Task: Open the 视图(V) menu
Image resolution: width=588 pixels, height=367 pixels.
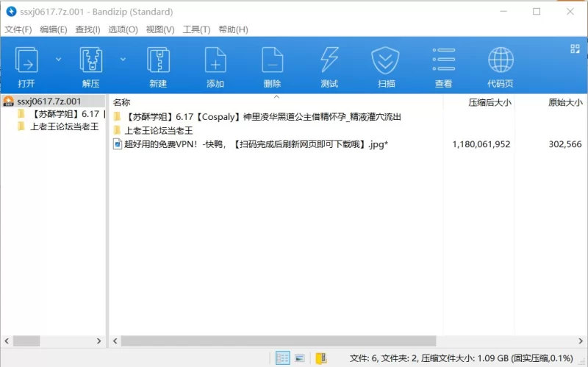Action: [x=160, y=29]
